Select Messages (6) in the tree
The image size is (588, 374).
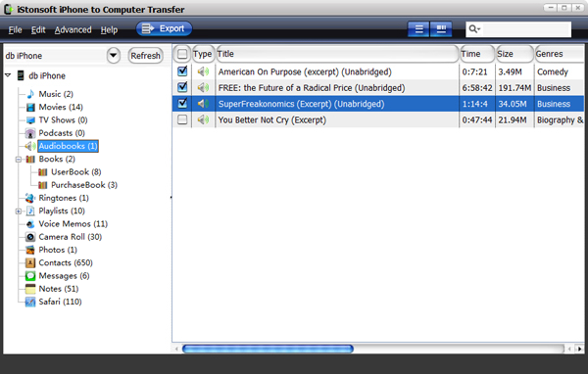pos(64,276)
